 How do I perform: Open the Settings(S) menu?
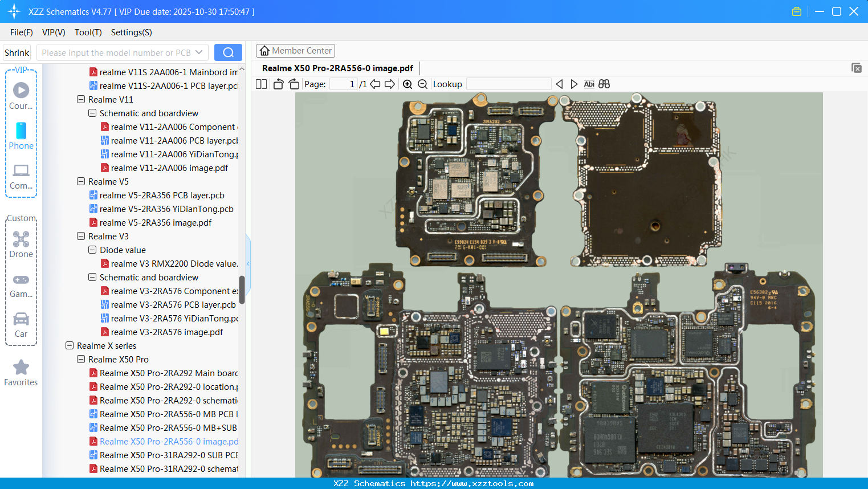pos(131,32)
